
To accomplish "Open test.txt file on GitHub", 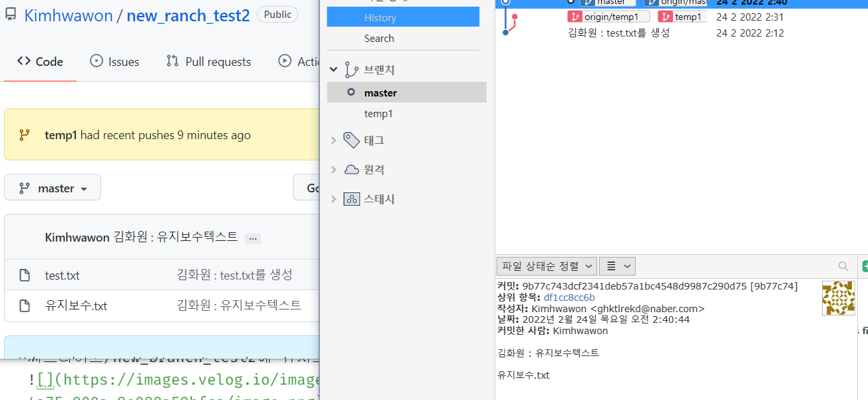I will [x=63, y=275].
